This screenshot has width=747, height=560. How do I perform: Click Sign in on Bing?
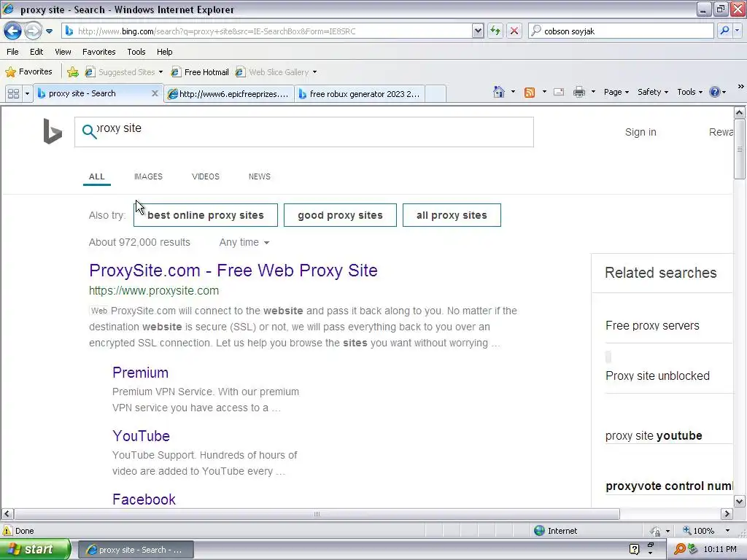coord(640,132)
